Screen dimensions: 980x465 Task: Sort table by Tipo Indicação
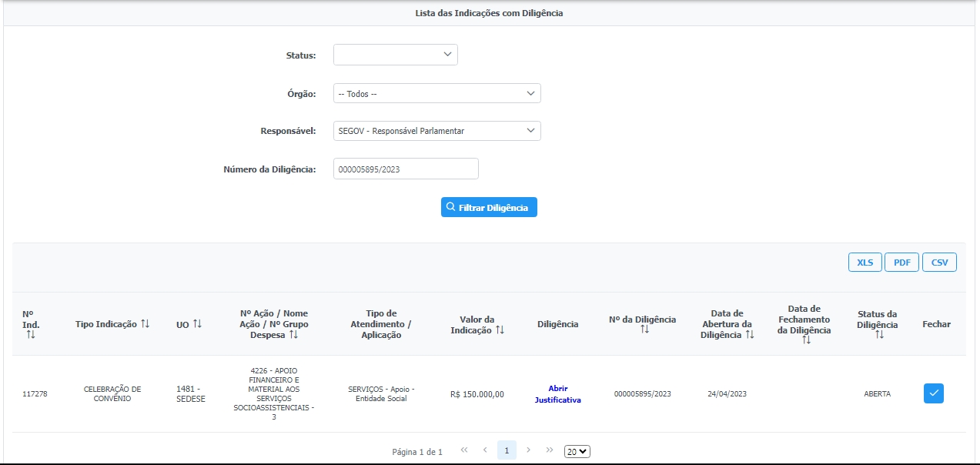(145, 324)
